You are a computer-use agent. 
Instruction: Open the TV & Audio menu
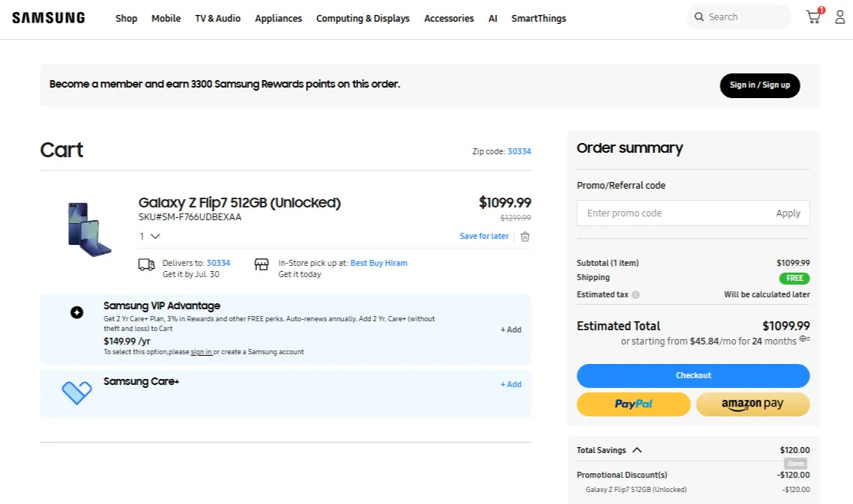click(217, 19)
